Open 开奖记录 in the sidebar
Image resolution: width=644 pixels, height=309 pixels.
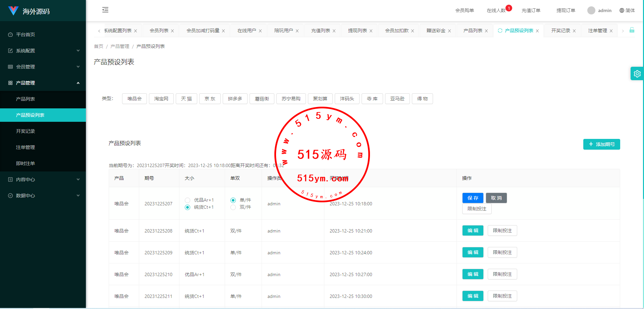point(25,131)
